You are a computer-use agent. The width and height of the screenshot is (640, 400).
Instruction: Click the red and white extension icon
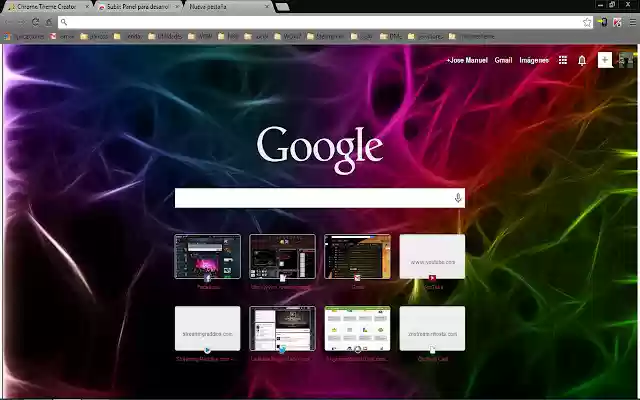tap(617, 22)
